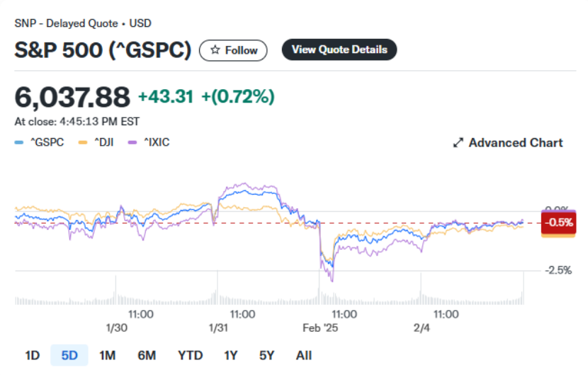Choose the 5Y time range

coord(266,355)
